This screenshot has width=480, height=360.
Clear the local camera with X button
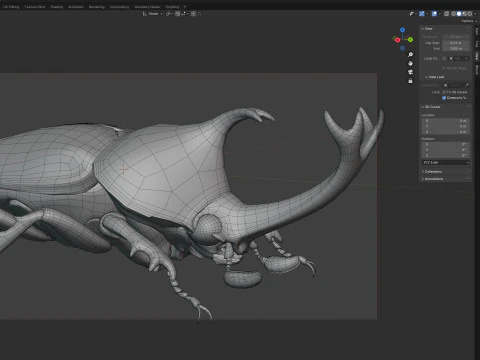point(466,58)
